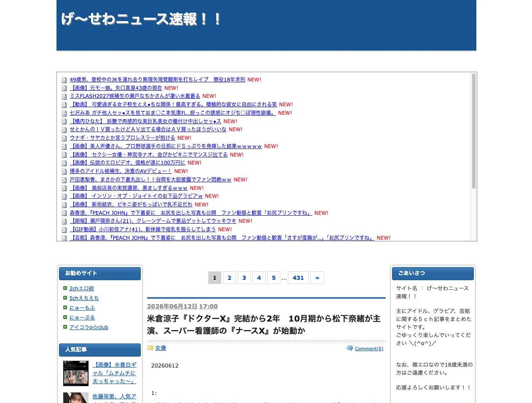
Task: Click document icon beside ミスFLASH2027 headline
Action: coord(64,97)
